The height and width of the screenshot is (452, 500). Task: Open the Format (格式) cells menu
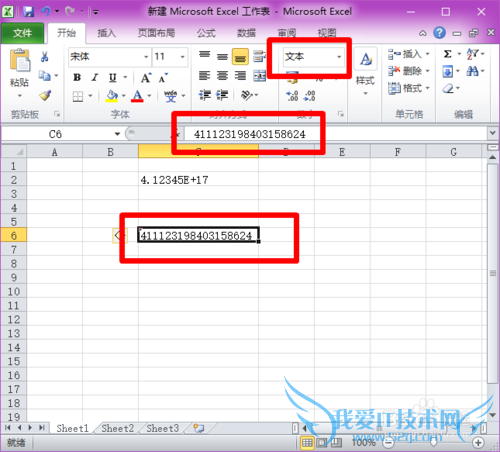[x=409, y=88]
